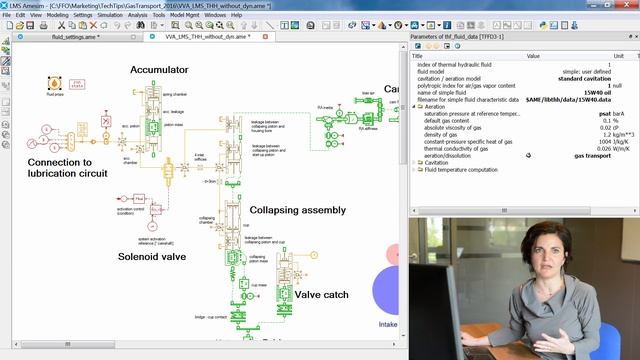Click the Cut scissors icon
Image resolution: width=640 pixels, height=360 pixels.
[61, 25]
